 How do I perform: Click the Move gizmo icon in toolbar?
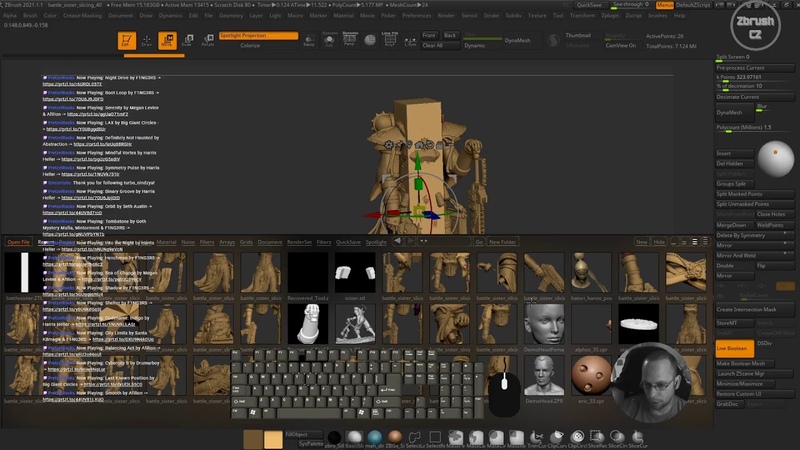(167, 41)
